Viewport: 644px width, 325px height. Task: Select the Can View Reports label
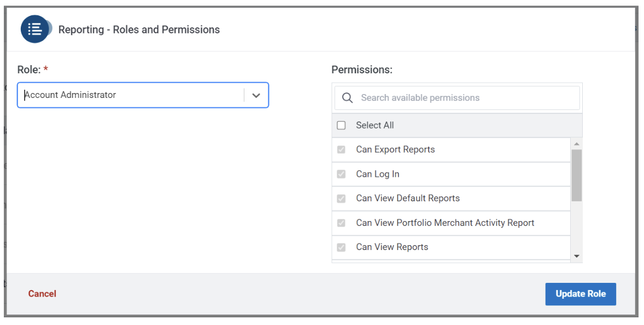point(392,247)
